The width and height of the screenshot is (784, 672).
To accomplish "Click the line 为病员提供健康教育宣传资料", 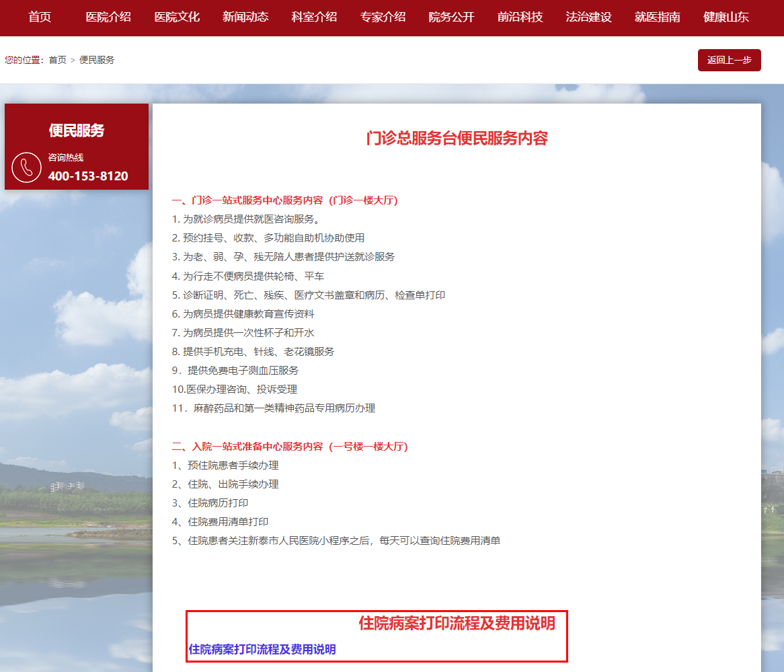I will coord(243,313).
